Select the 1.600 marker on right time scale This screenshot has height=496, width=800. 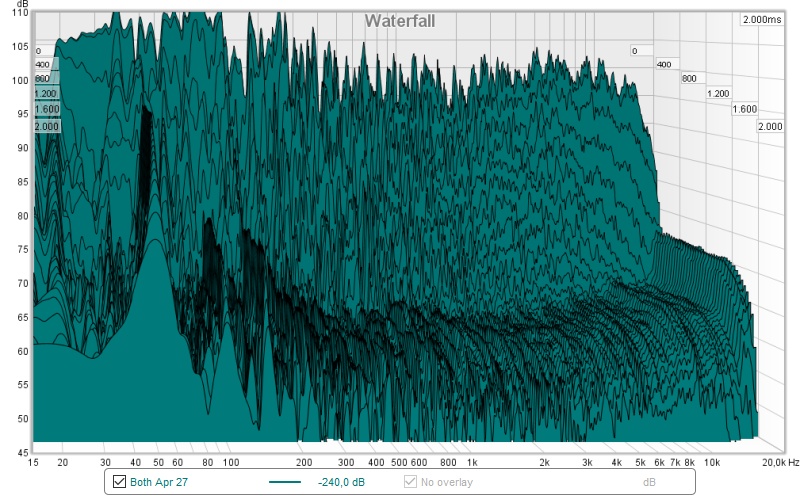[x=744, y=109]
